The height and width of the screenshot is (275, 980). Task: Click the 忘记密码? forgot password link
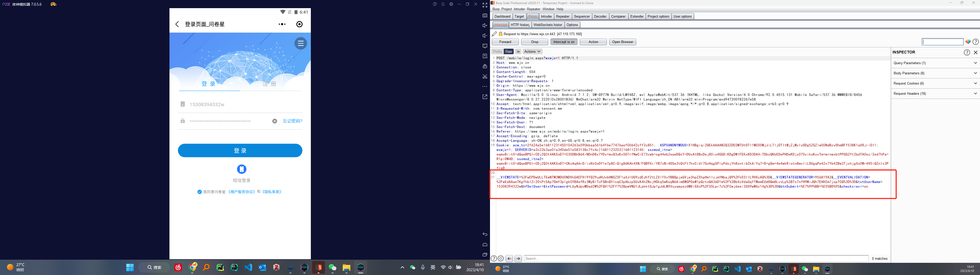[x=292, y=121]
